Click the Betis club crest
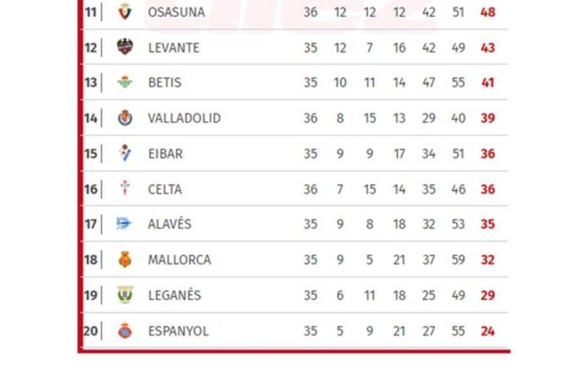Screen dimensions: 588x390 pyautogui.click(x=125, y=82)
